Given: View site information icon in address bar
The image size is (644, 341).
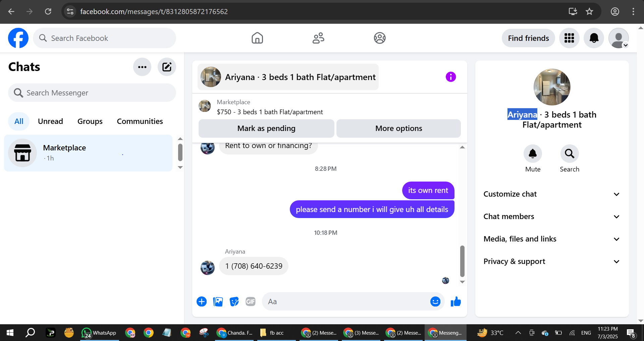Looking at the screenshot, I should pyautogui.click(x=70, y=11).
